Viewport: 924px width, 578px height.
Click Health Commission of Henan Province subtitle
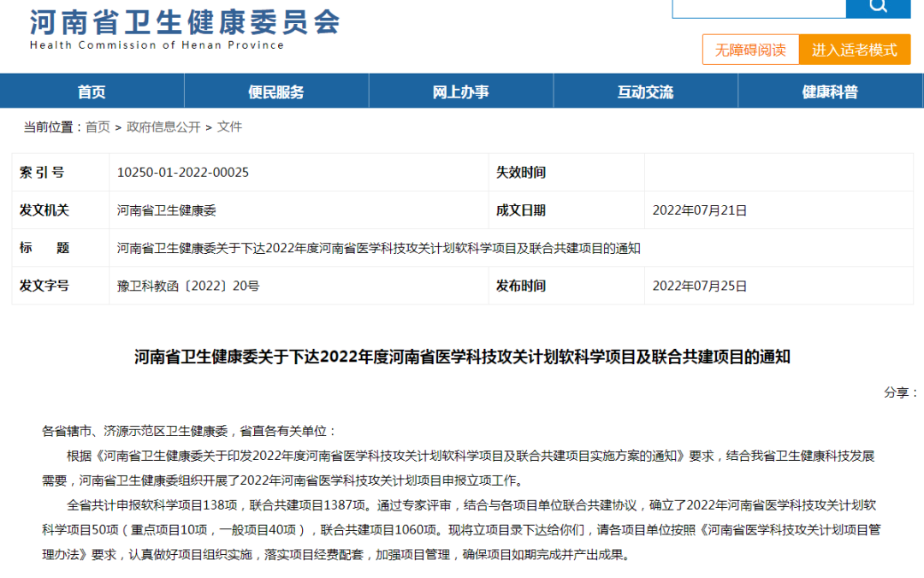pos(157,44)
